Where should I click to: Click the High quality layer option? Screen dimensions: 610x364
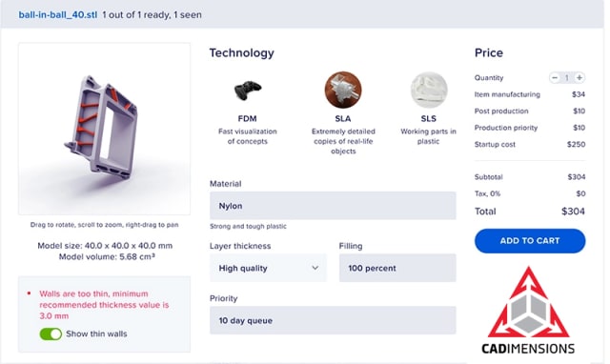point(243,268)
